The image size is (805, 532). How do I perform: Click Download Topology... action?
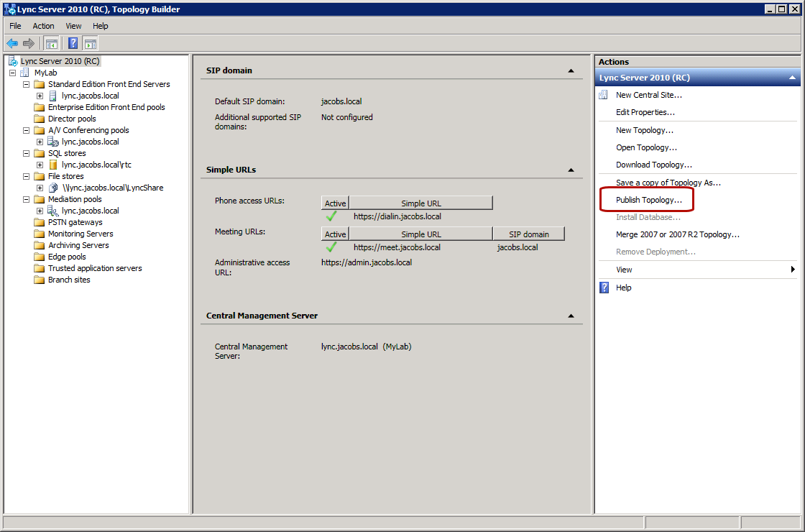[x=654, y=165]
